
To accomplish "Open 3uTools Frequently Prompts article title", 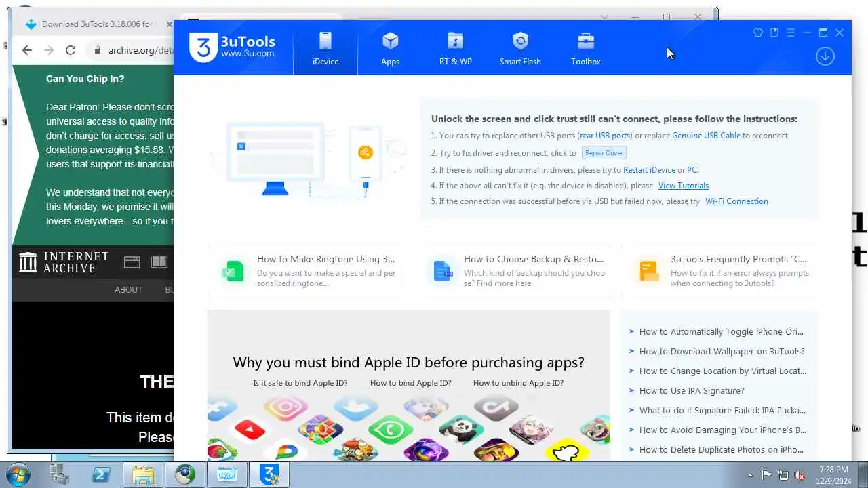I will (738, 259).
